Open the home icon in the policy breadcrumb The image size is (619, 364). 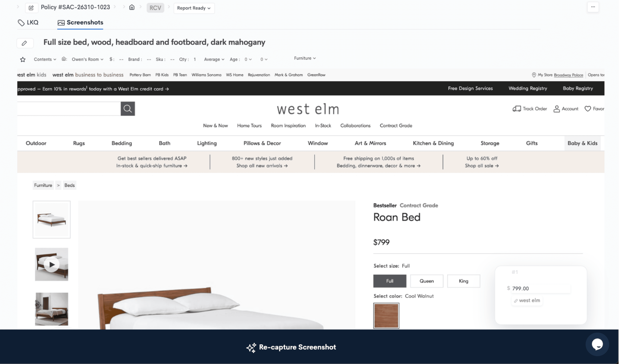coord(132,7)
